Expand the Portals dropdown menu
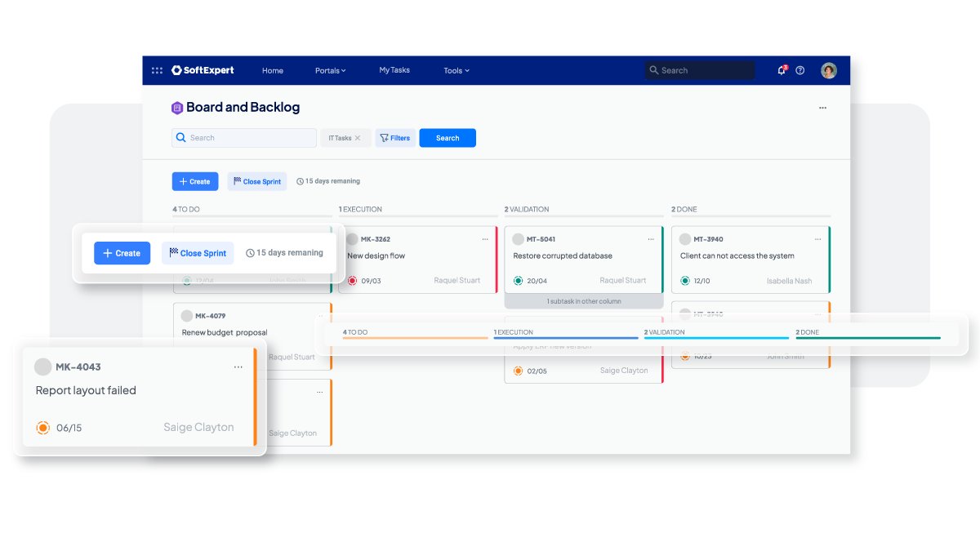980x551 pixels. pyautogui.click(x=331, y=70)
